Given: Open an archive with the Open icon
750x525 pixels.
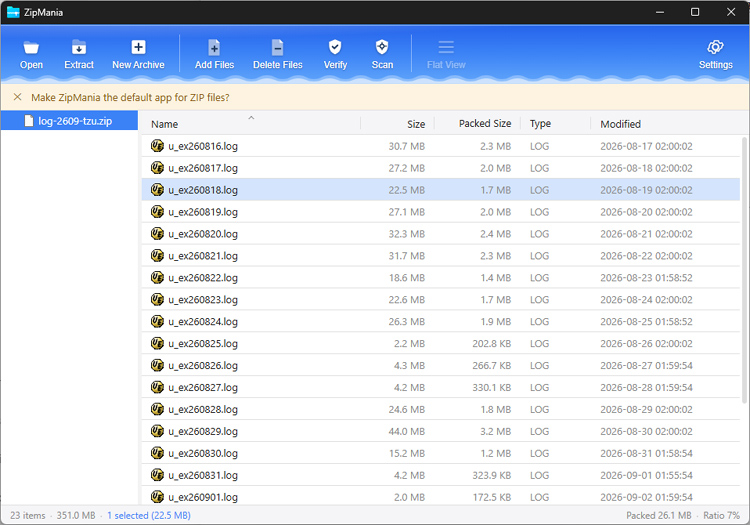Looking at the screenshot, I should pyautogui.click(x=31, y=47).
